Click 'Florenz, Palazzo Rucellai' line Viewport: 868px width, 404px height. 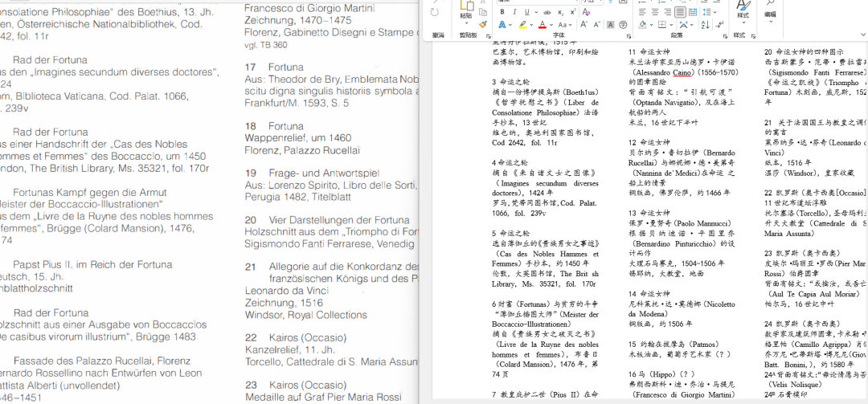301,150
